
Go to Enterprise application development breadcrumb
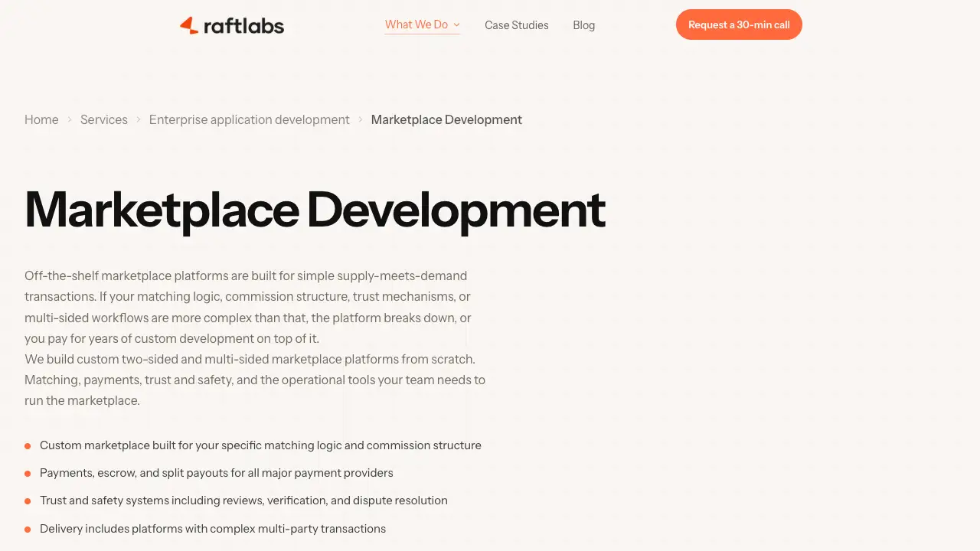tap(250, 119)
